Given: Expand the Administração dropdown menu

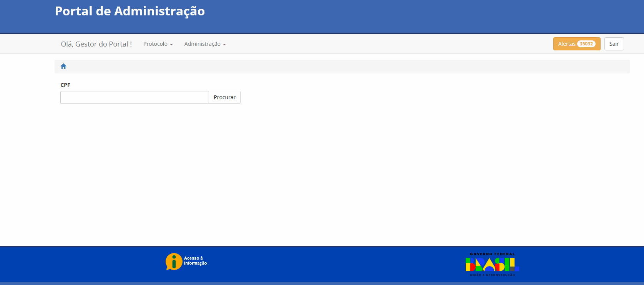Looking at the screenshot, I should [205, 44].
